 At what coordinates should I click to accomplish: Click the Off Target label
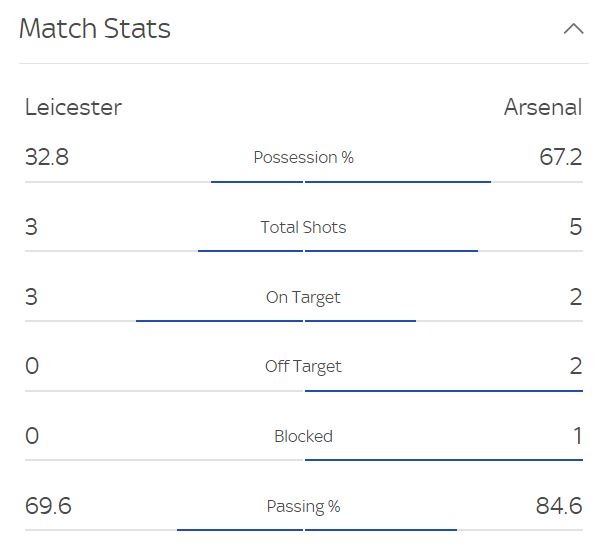coord(303,367)
